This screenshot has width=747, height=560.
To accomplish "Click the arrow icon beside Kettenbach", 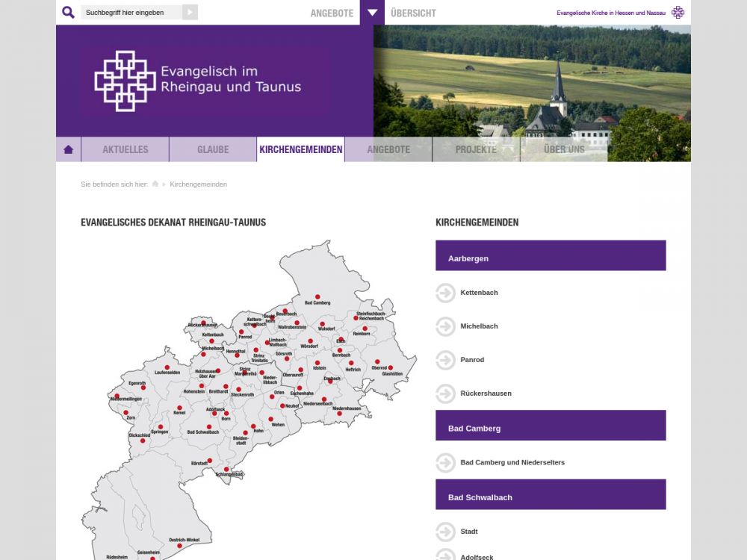I will pyautogui.click(x=445, y=293).
